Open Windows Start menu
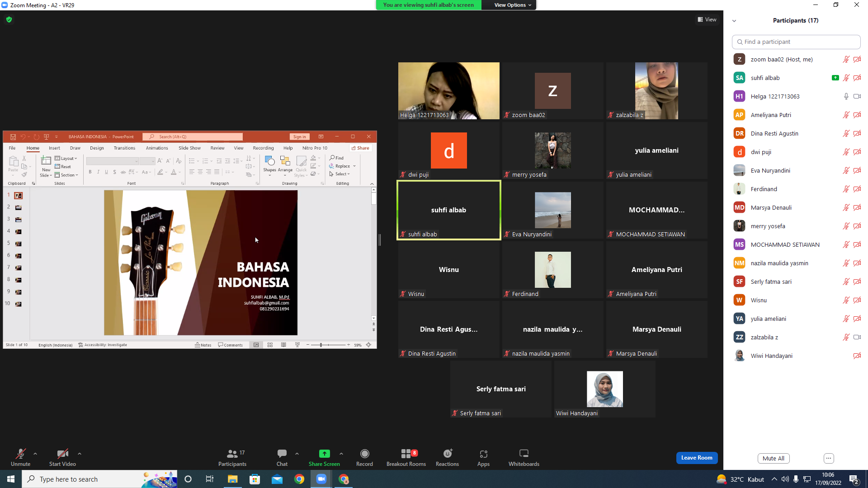The height and width of the screenshot is (488, 868). click(11, 479)
